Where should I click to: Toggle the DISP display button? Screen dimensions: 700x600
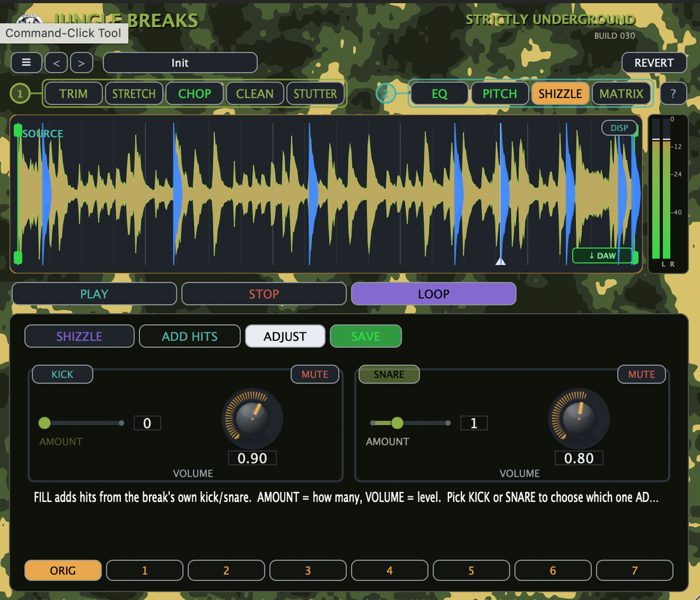(619, 128)
